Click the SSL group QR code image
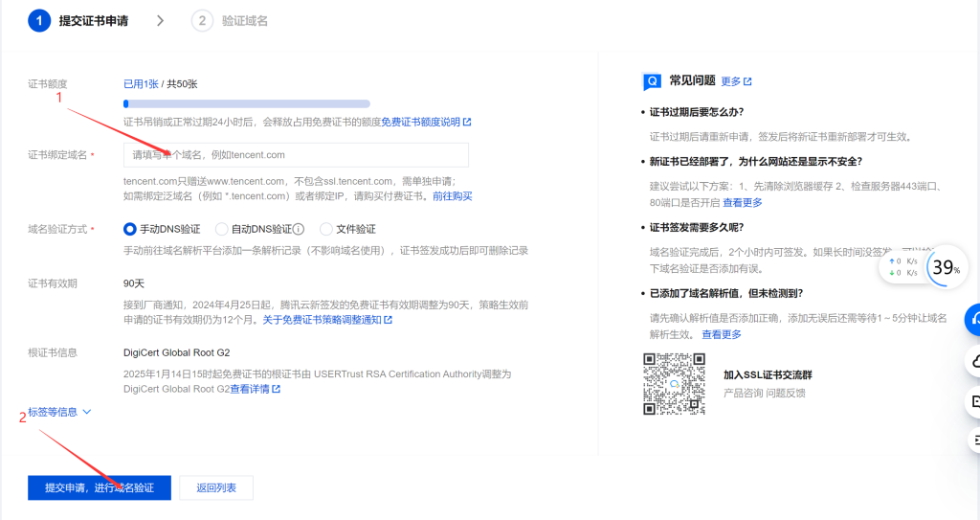 [x=674, y=383]
